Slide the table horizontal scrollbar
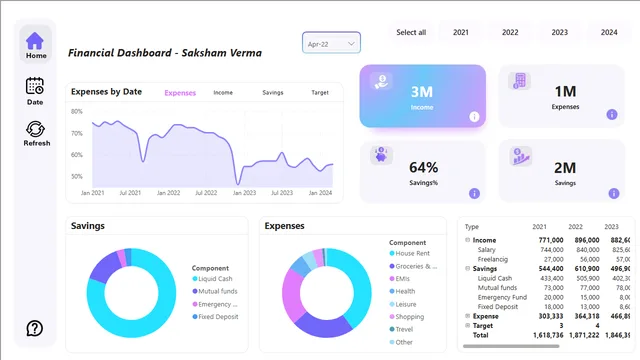The width and height of the screenshot is (640, 360). point(511,346)
